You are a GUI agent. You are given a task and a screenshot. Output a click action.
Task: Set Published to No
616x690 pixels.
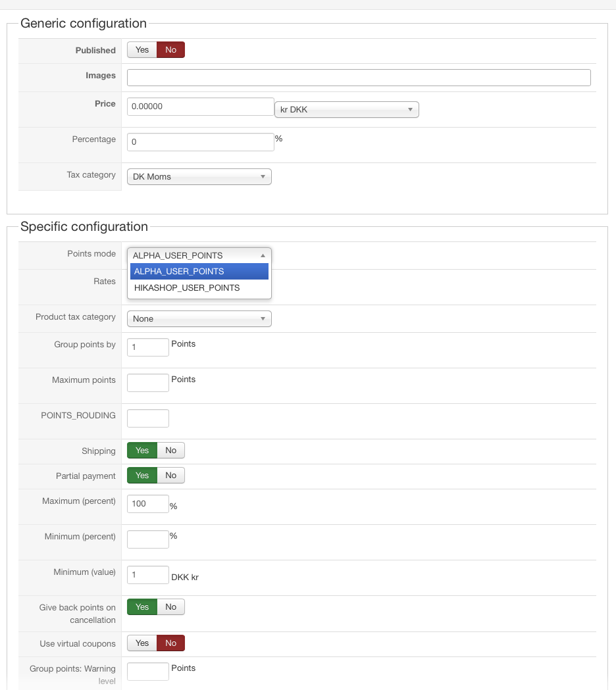[170, 50]
